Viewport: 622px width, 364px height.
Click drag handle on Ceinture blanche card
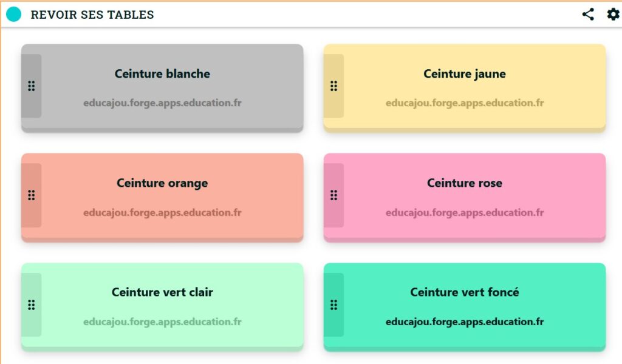click(x=32, y=86)
